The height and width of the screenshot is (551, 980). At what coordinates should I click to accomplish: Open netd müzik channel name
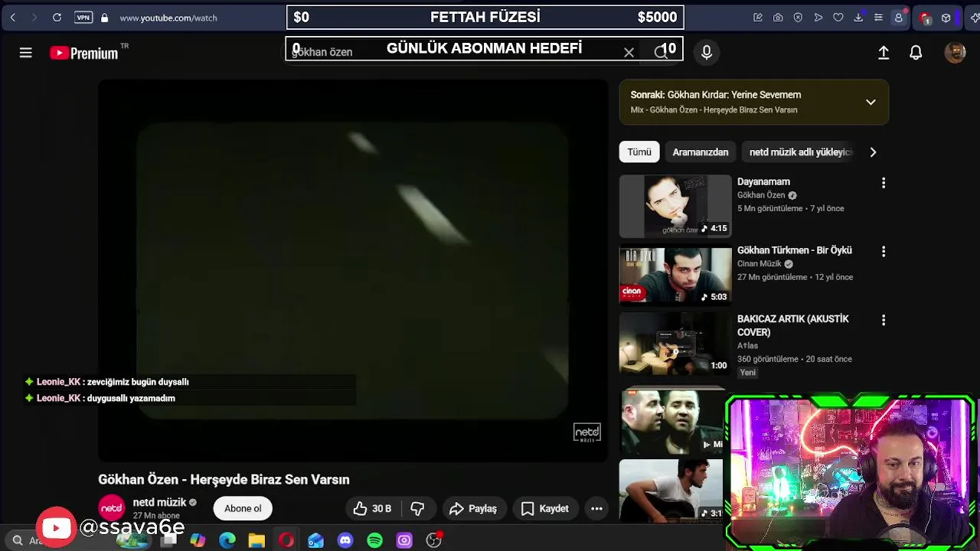coord(159,502)
